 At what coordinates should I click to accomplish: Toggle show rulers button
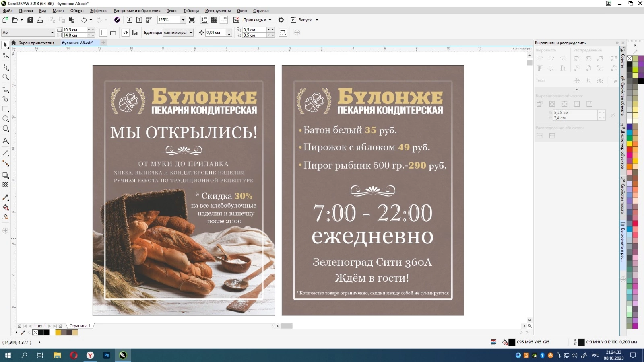(204, 20)
